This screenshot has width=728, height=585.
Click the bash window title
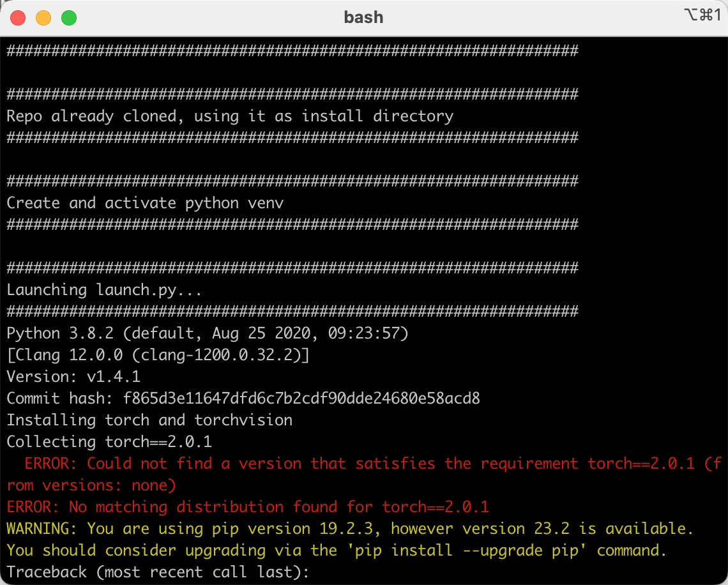tap(363, 18)
